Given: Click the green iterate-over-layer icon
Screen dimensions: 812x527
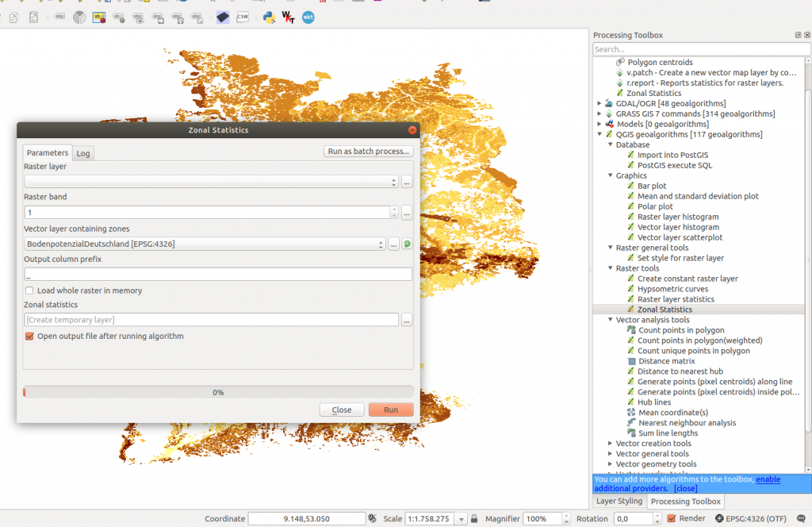Looking at the screenshot, I should [407, 244].
